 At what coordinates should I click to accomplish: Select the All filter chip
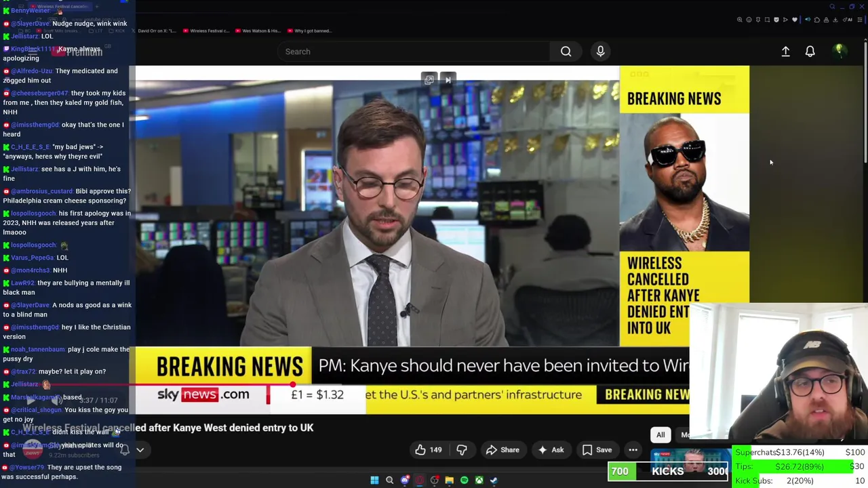(x=660, y=435)
